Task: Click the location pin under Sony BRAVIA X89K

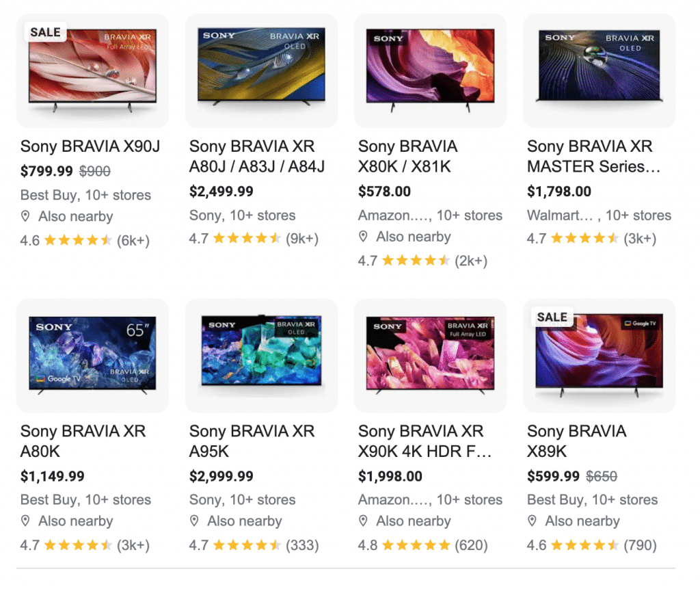Action: 532,521
